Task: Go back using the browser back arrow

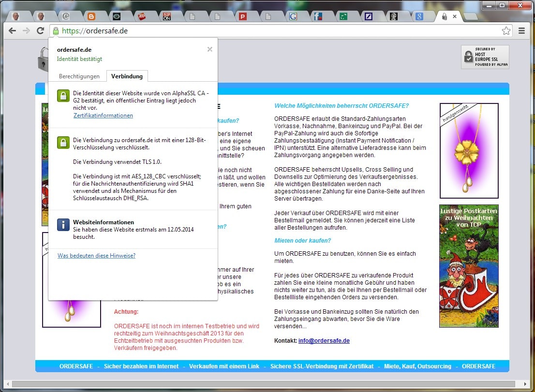Action: 12,30
